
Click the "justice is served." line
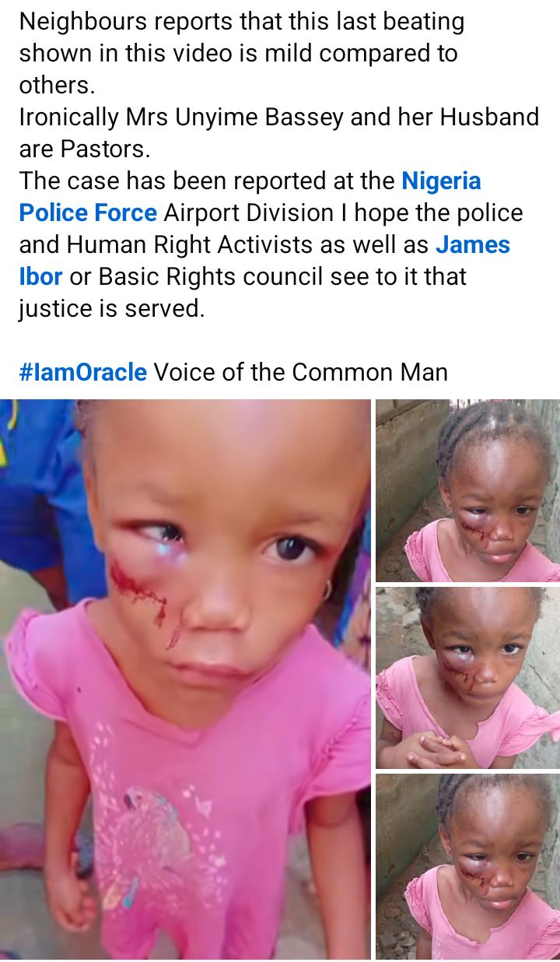coord(112,308)
